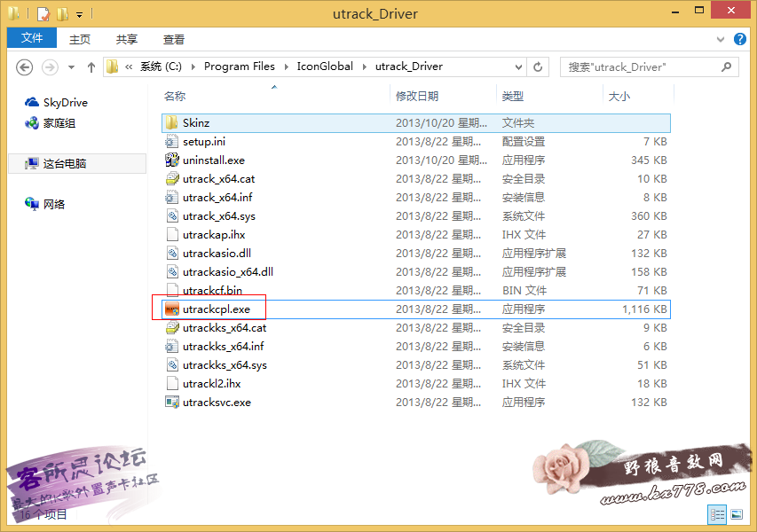Click Properties icon in title bar

[43, 14]
